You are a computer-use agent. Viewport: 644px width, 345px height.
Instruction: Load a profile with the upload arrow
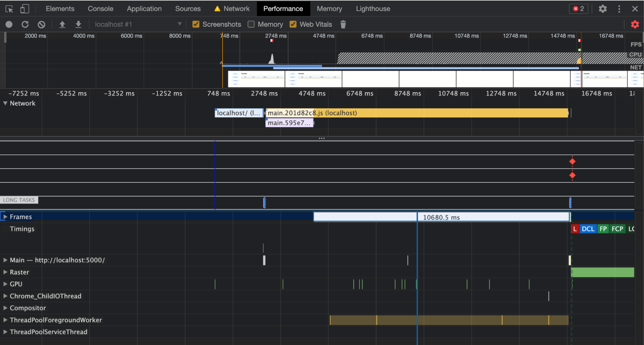[62, 24]
